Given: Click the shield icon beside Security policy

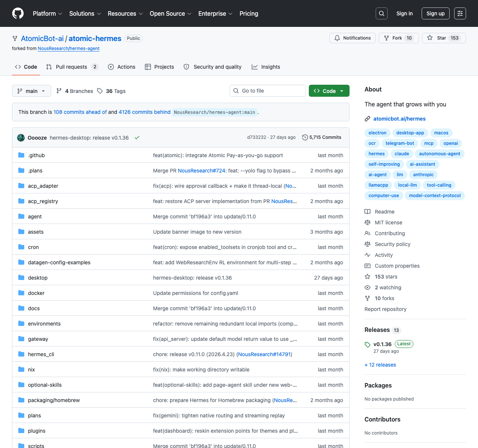Looking at the screenshot, I should 367,244.
